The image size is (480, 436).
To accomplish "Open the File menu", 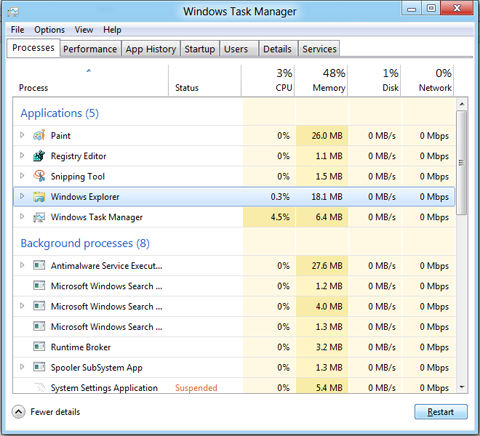I will (17, 30).
